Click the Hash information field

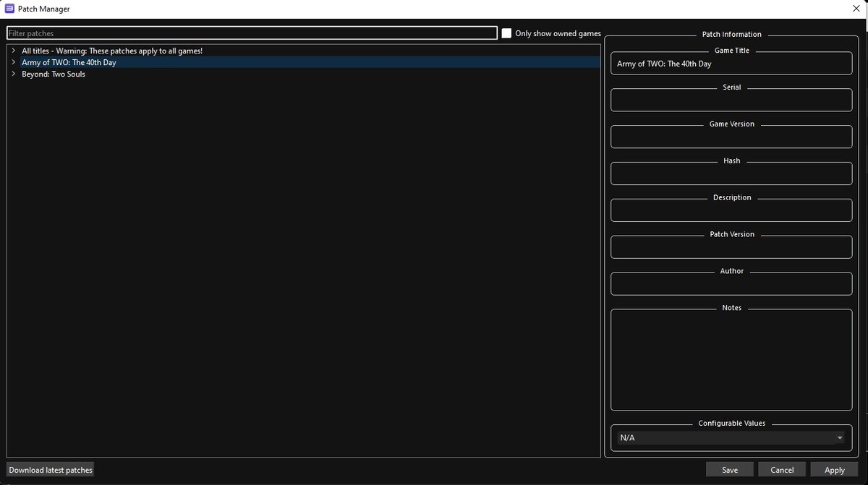(x=731, y=173)
